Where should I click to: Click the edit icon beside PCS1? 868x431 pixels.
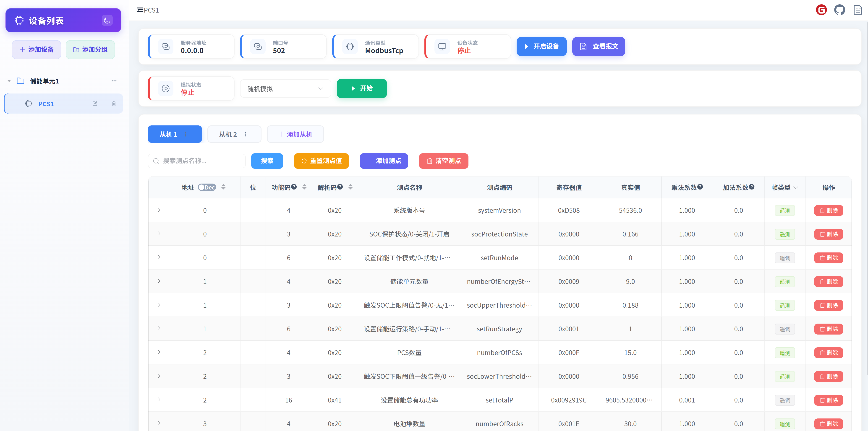(x=95, y=104)
